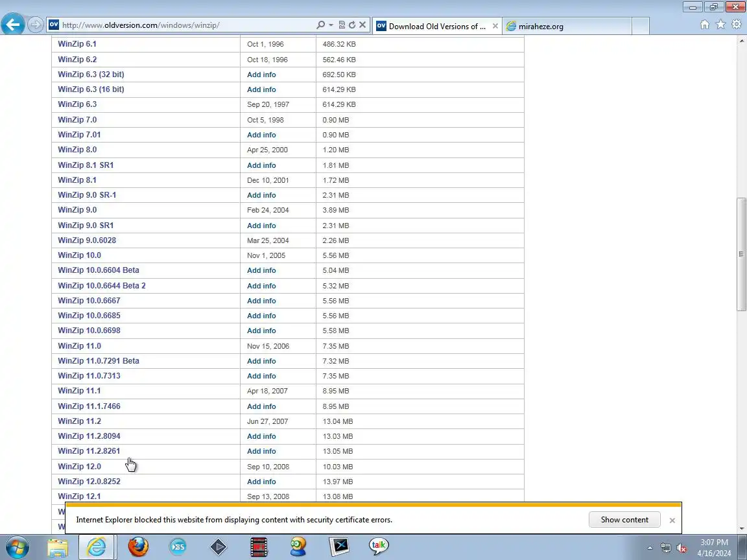Open Windows Explorer from the taskbar
The height and width of the screenshot is (560, 747).
[x=58, y=547]
